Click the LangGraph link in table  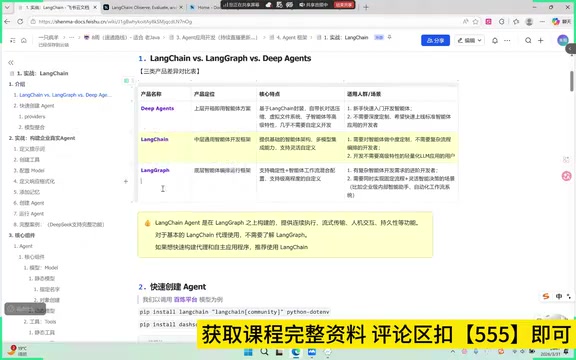155,170
